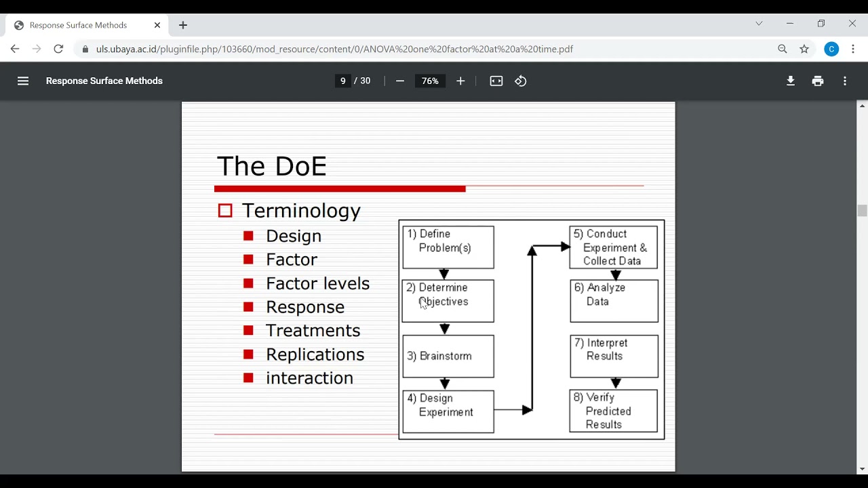Rotate the document counterclockwise
This screenshot has width=868, height=488.
pyautogui.click(x=521, y=81)
